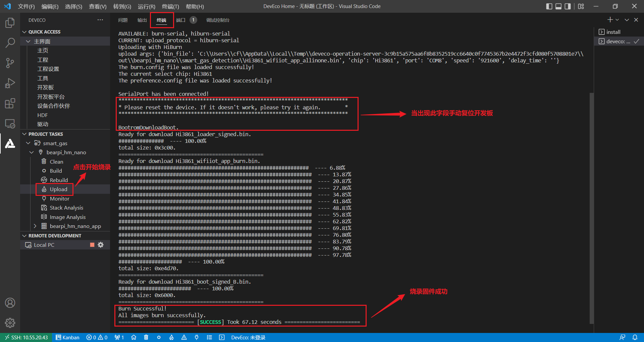Collapse the PROJECT TASKS section
The image size is (644, 342).
pyautogui.click(x=24, y=134)
